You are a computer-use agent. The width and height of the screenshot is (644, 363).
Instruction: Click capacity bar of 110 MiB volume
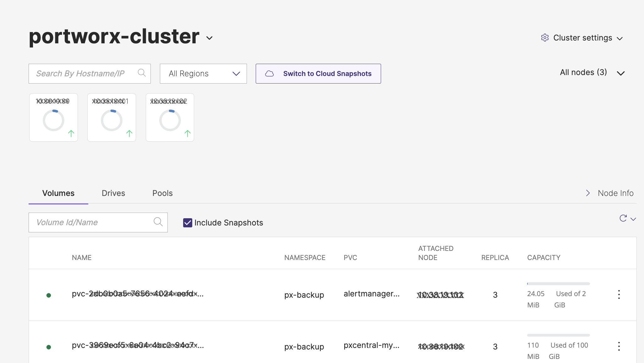point(558,335)
